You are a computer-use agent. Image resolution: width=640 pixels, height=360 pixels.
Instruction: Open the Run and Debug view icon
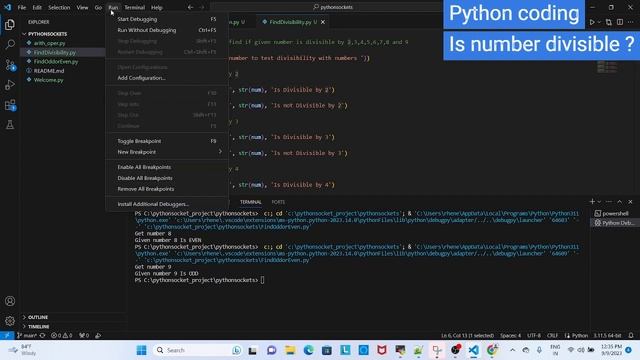point(10,85)
